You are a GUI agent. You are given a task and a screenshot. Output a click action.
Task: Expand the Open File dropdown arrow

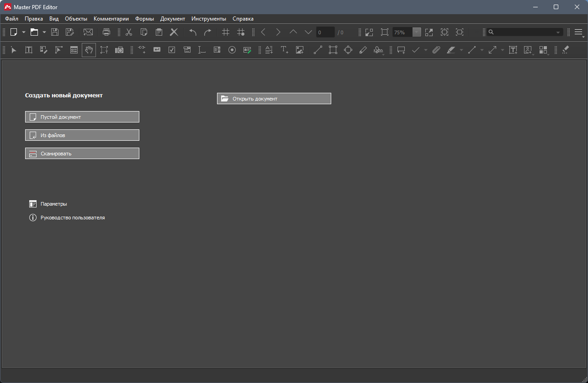[44, 32]
